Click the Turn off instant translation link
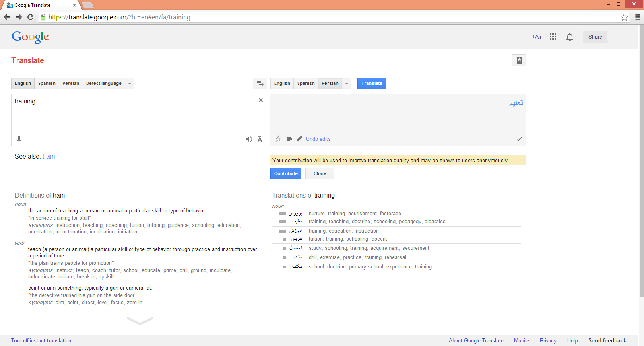Viewport: 644px width, 346px height. [41, 340]
